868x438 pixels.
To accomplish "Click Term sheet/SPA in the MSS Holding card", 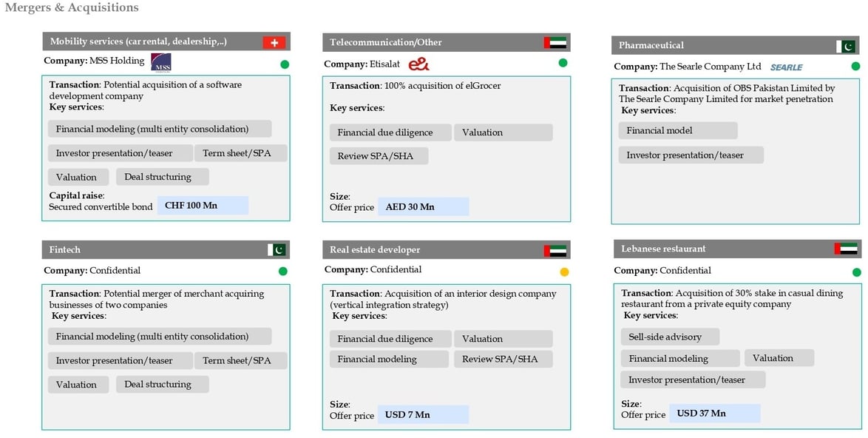I will point(241,153).
